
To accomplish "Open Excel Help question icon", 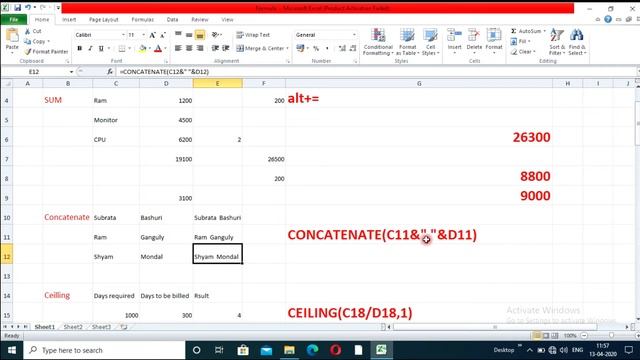I will (x=608, y=19).
